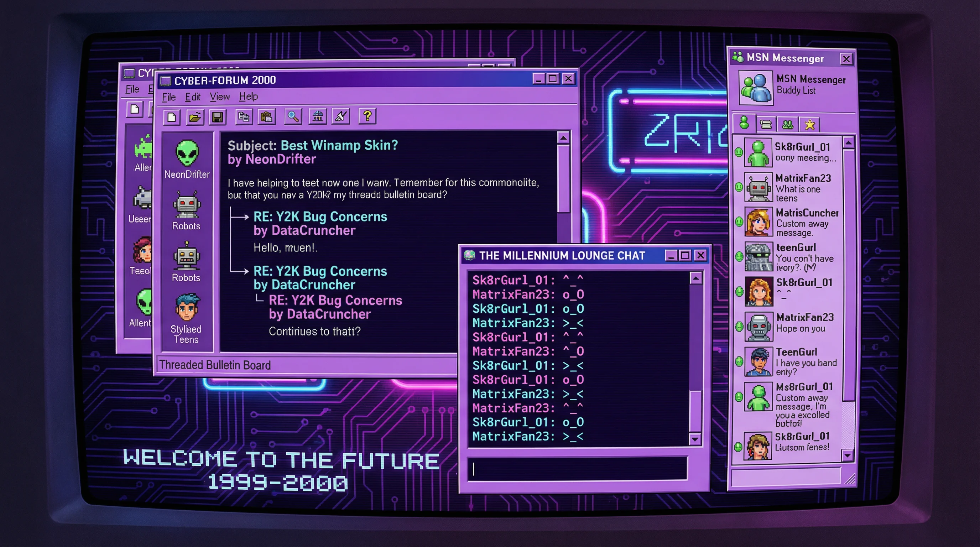The width and height of the screenshot is (980, 547).
Task: Click the Paste clipboard toolbar icon
Action: [267, 117]
